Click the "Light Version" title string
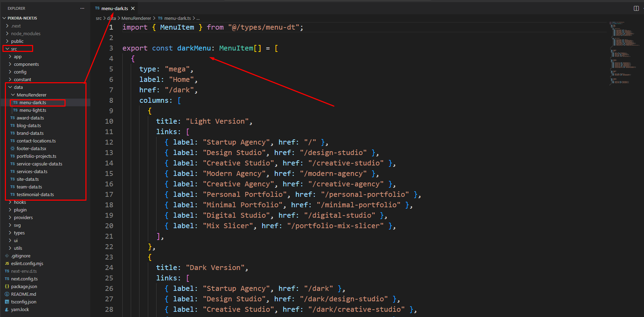 tap(217, 121)
